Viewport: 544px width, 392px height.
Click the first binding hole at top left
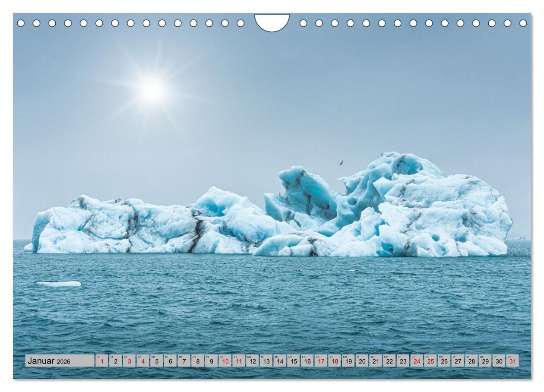pyautogui.click(x=21, y=23)
